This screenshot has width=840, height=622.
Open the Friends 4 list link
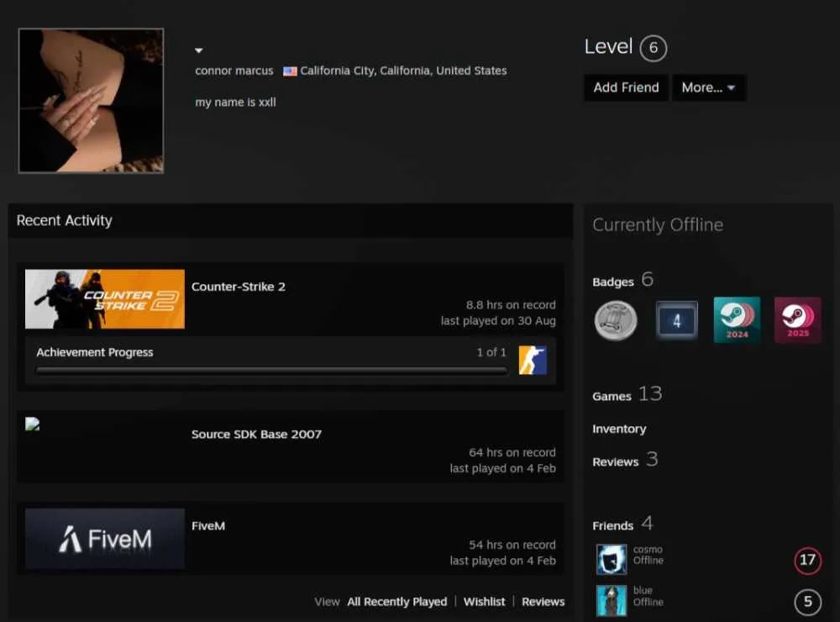coord(622,524)
